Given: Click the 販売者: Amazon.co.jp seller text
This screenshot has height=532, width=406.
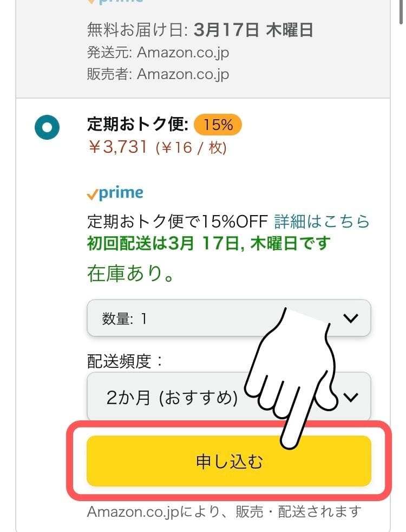Looking at the screenshot, I should (x=158, y=74).
